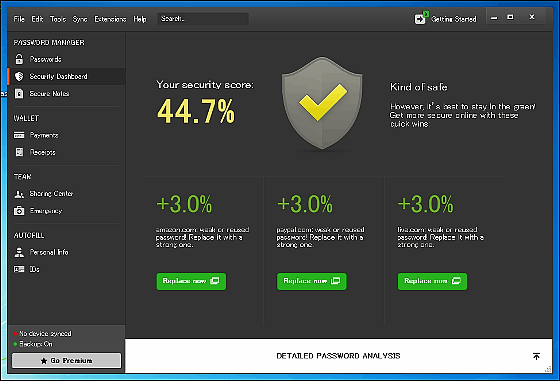
Task: Click Replace now for amazon.com
Action: pos(191,281)
